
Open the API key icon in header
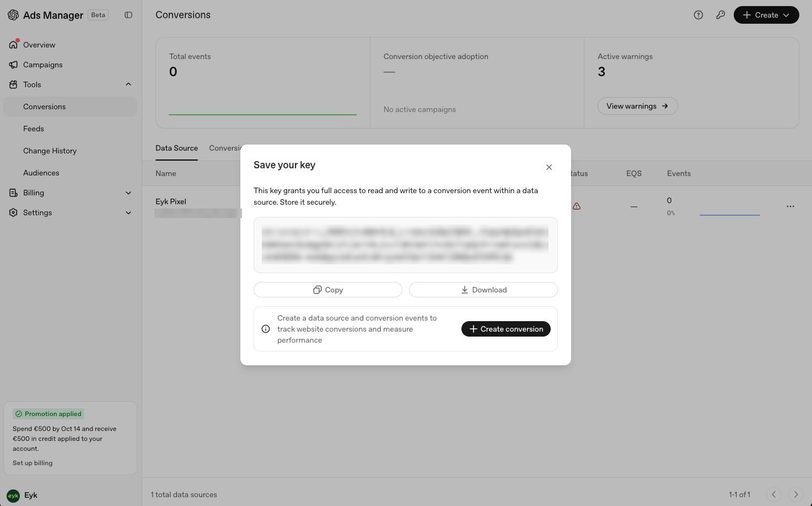[720, 15]
